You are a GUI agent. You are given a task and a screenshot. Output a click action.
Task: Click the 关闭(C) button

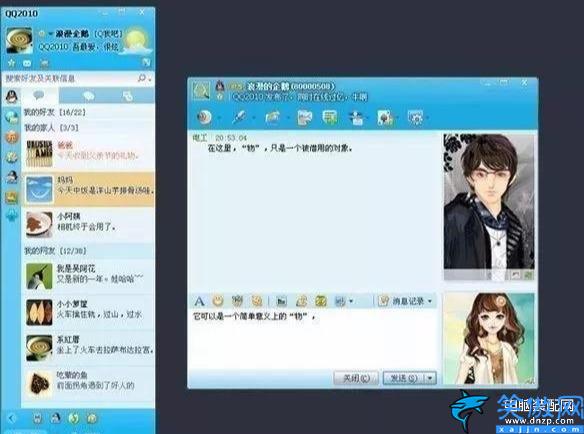coord(356,378)
